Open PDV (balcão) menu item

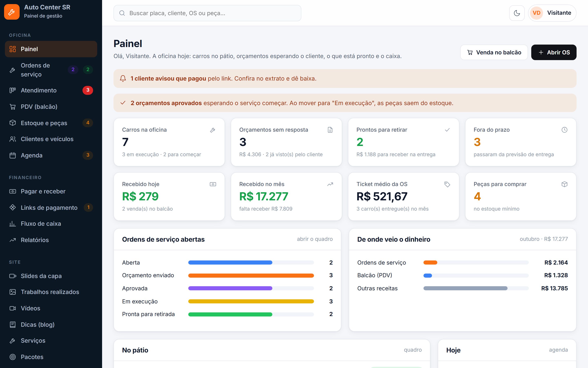[51, 107]
